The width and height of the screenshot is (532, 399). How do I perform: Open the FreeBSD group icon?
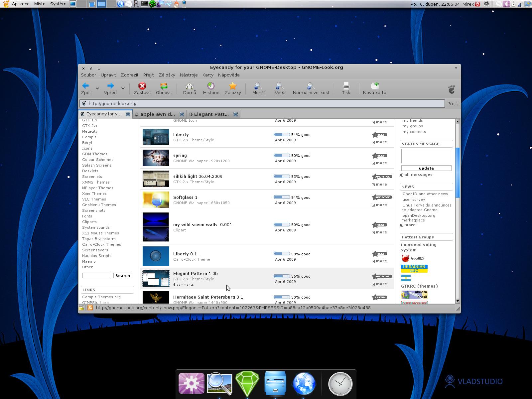click(x=412, y=258)
